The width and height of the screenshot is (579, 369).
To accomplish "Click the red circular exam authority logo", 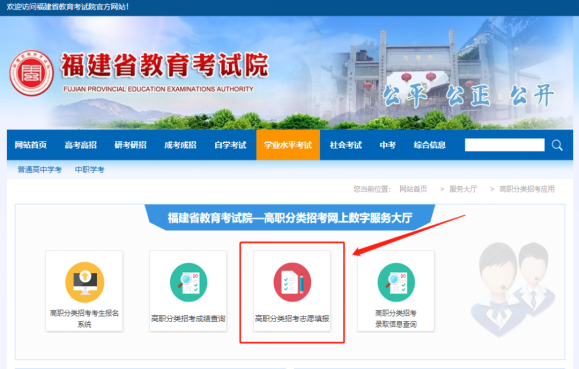I will point(31,73).
